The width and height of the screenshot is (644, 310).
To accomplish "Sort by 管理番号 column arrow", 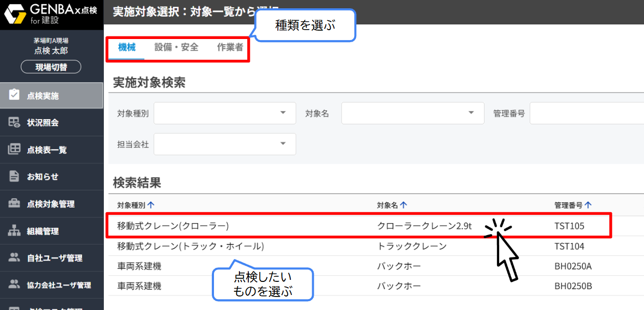I will 588,205.
